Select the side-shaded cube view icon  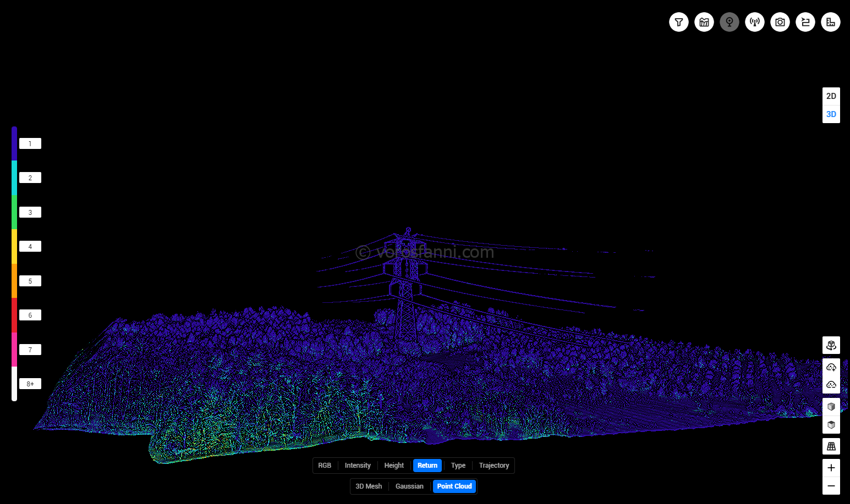coord(831,407)
